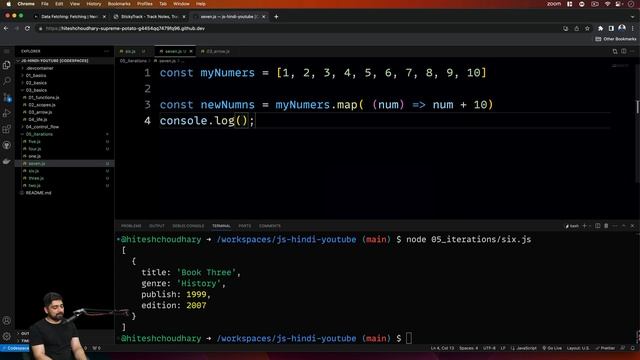Open file one.js
Viewport: 640px width, 360px height.
click(x=34, y=156)
